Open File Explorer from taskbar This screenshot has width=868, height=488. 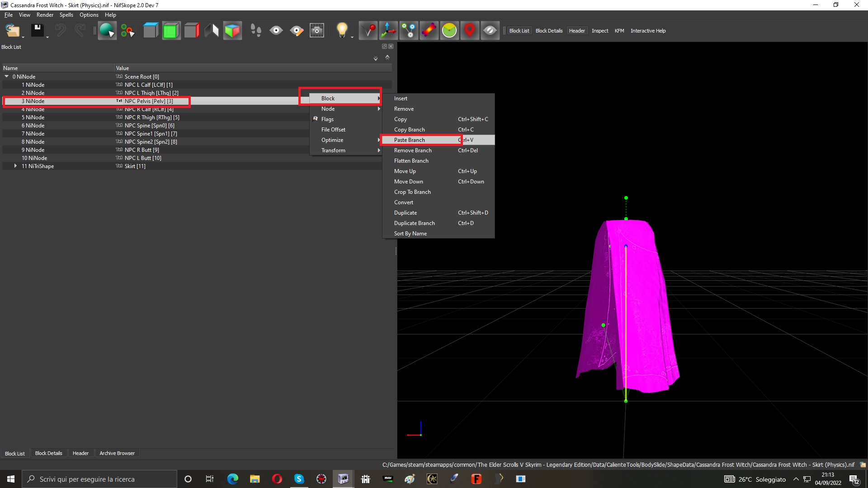[x=255, y=479]
